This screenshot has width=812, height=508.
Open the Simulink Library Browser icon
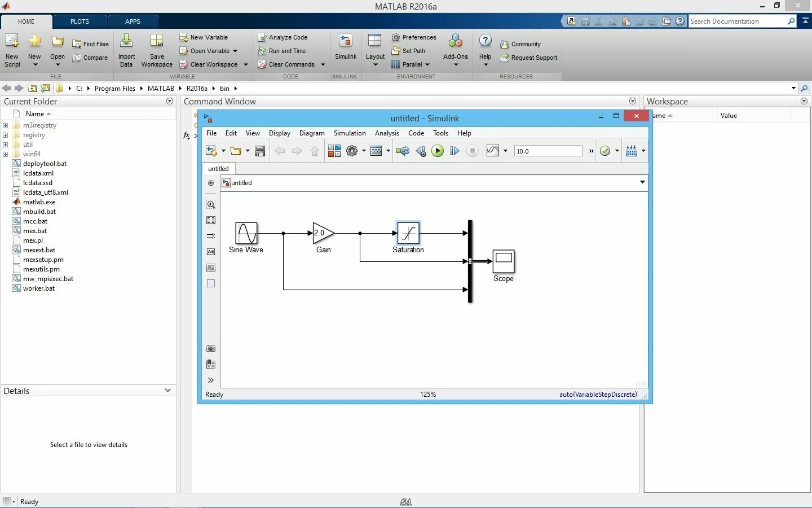[x=334, y=151]
